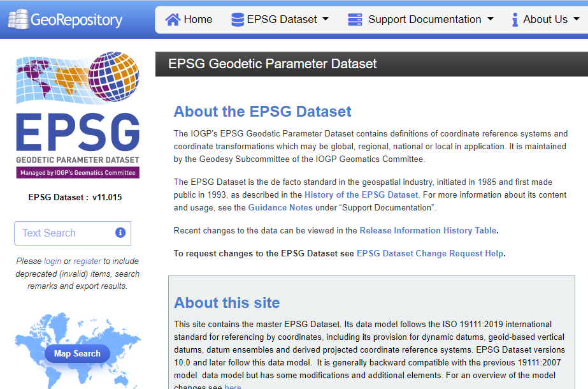Open Release Information History Table link
Viewport: 588px width, 389px height.
[x=428, y=231]
